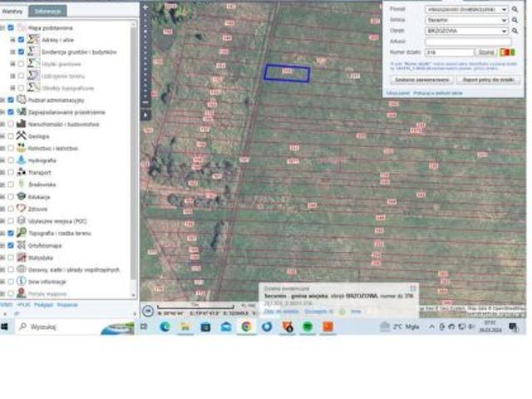Open the Windows Start menu
The width and height of the screenshot is (532, 399).
tap(4, 327)
